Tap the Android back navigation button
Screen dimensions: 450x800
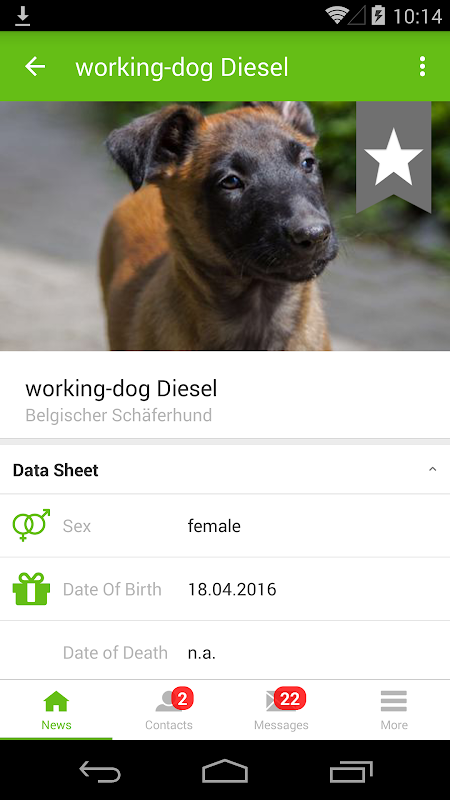tap(100, 771)
